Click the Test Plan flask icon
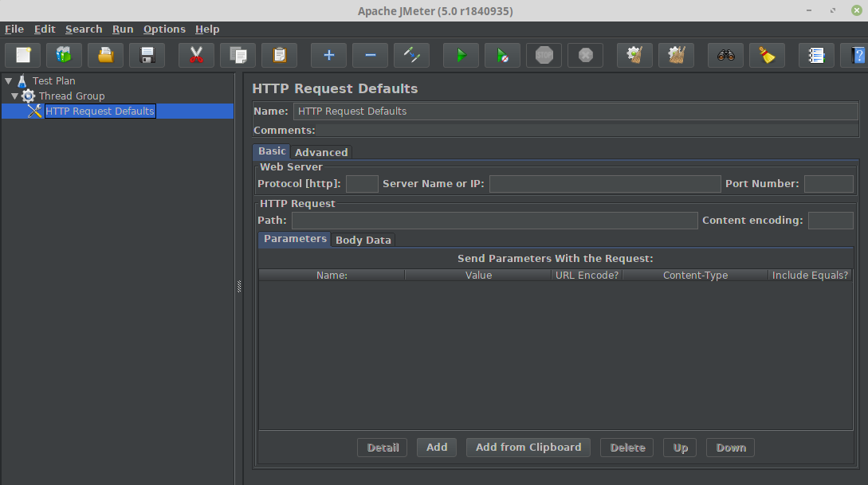 pos(22,80)
